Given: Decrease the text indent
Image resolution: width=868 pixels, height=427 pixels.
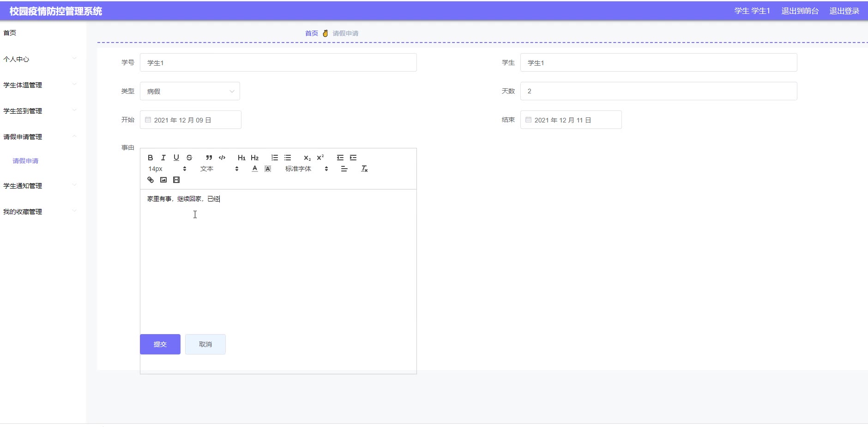Looking at the screenshot, I should click(x=340, y=158).
